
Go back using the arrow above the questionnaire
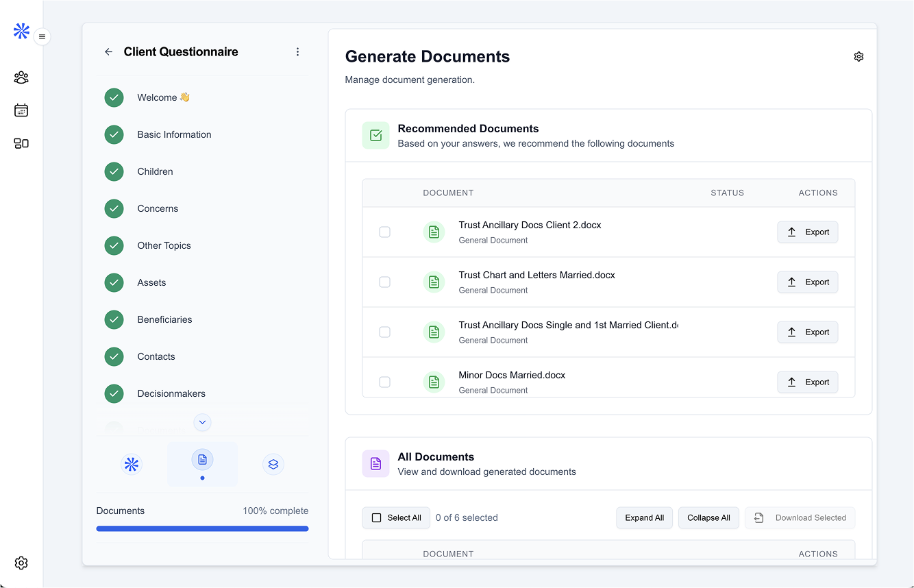tap(108, 51)
